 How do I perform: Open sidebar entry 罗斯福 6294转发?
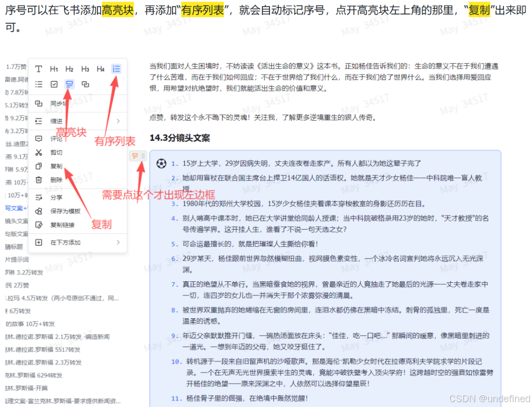click(33, 376)
